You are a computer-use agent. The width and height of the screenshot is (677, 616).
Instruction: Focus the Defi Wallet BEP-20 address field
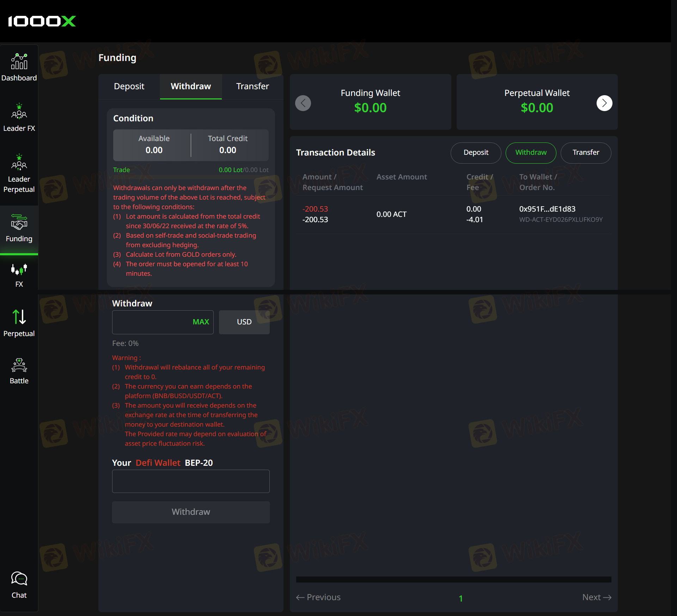pyautogui.click(x=191, y=481)
